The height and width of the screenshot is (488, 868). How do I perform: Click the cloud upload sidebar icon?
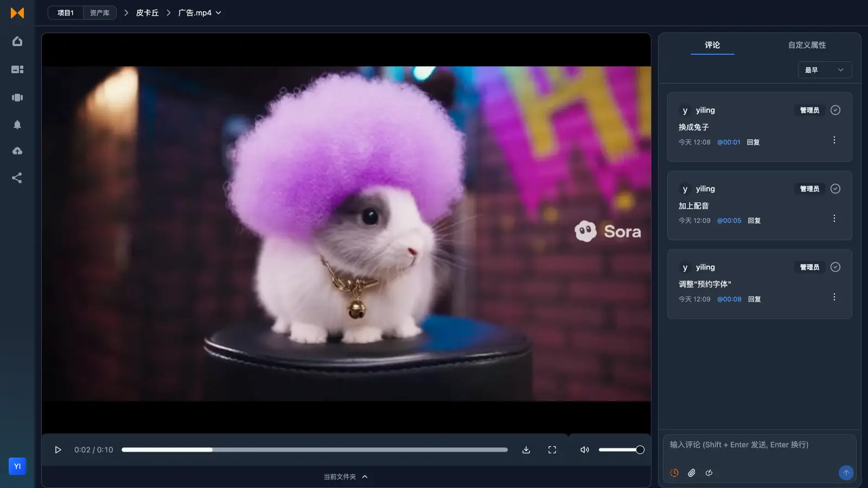click(x=17, y=151)
